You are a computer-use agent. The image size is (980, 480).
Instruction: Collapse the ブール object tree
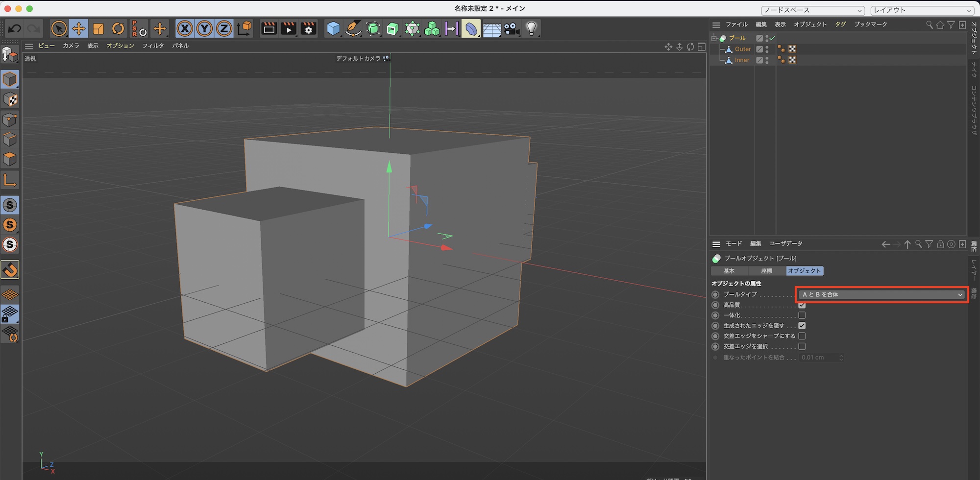(714, 38)
